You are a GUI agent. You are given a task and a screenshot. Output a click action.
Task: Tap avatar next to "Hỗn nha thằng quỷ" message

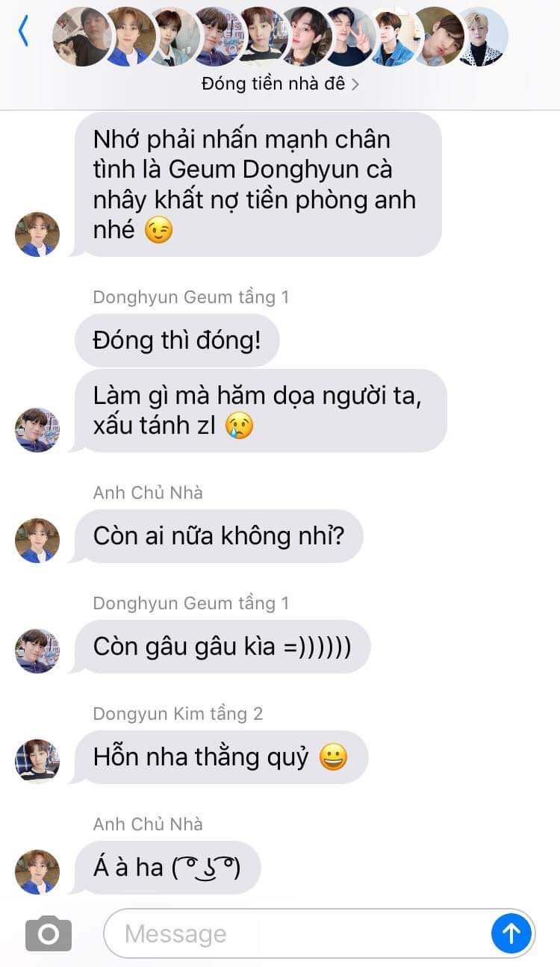[x=37, y=761]
